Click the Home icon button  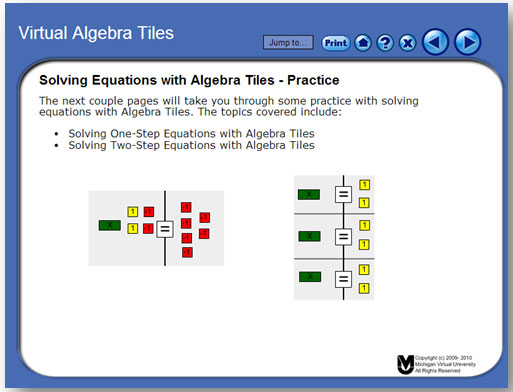[363, 43]
